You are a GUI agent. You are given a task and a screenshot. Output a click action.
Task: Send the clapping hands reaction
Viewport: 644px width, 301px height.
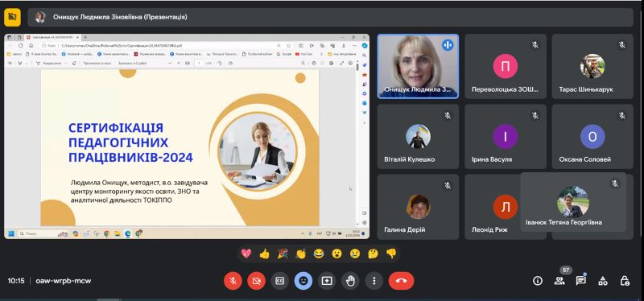[300, 254]
